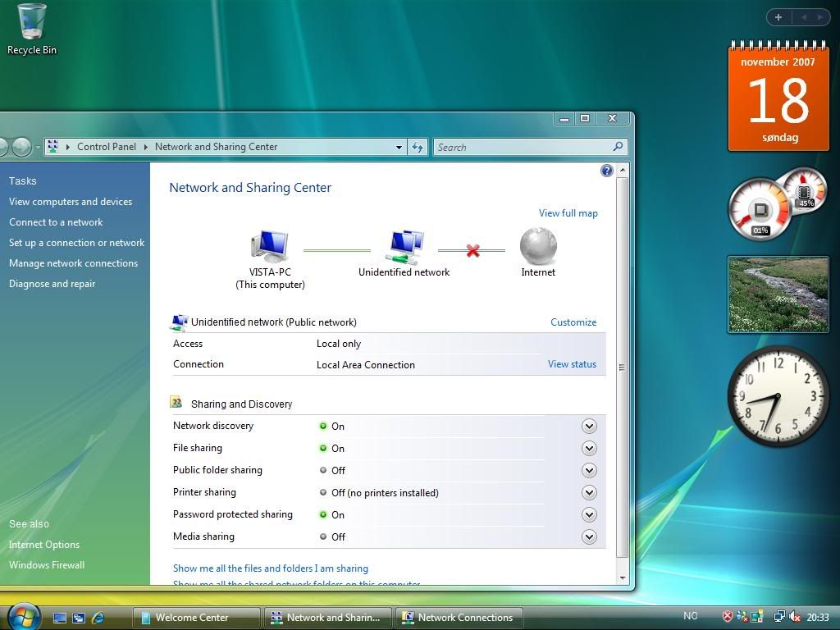Open the Recycle Bin desktop icon

[x=32, y=30]
